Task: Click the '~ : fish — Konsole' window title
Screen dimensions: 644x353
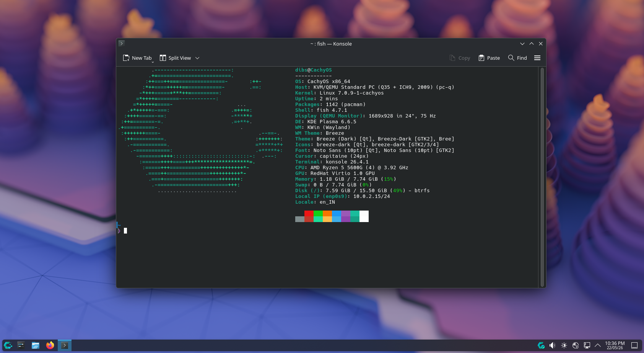Action: [x=331, y=44]
